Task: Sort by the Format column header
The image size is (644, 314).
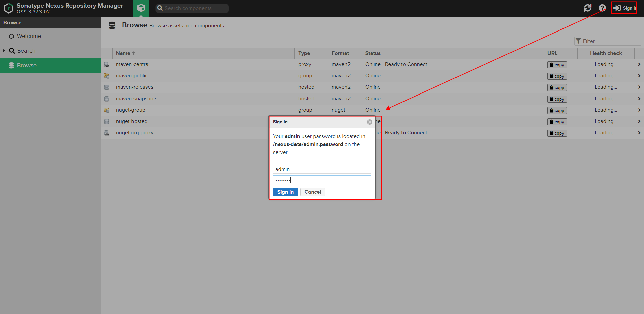Action: coord(345,53)
